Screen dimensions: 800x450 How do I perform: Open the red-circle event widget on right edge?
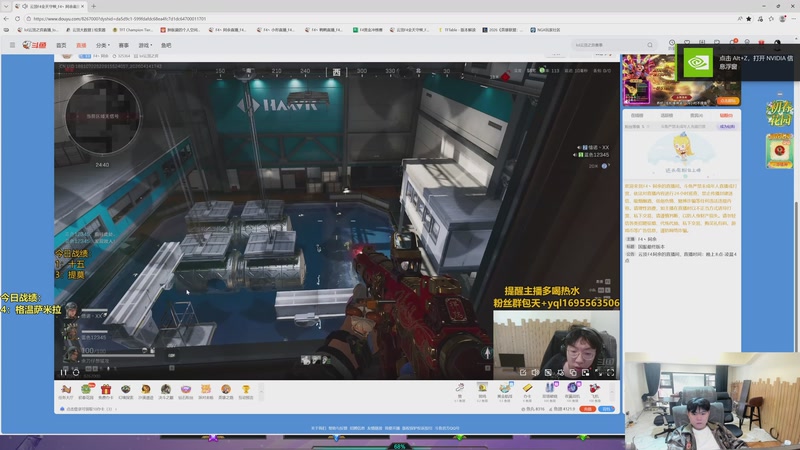(779, 151)
